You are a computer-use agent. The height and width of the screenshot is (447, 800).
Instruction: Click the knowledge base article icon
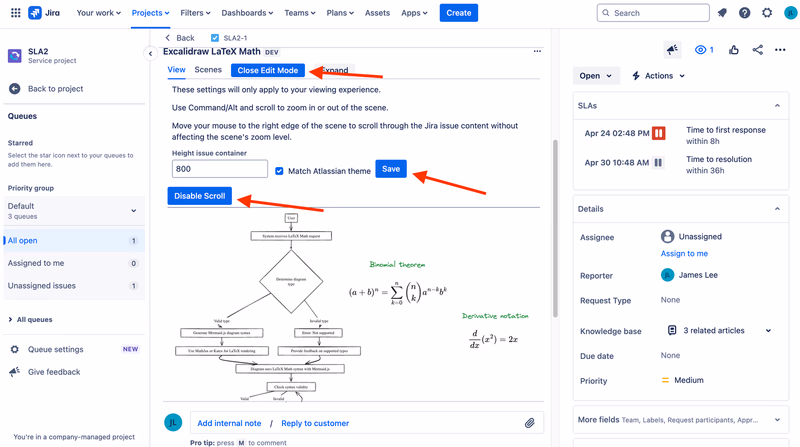tap(672, 330)
